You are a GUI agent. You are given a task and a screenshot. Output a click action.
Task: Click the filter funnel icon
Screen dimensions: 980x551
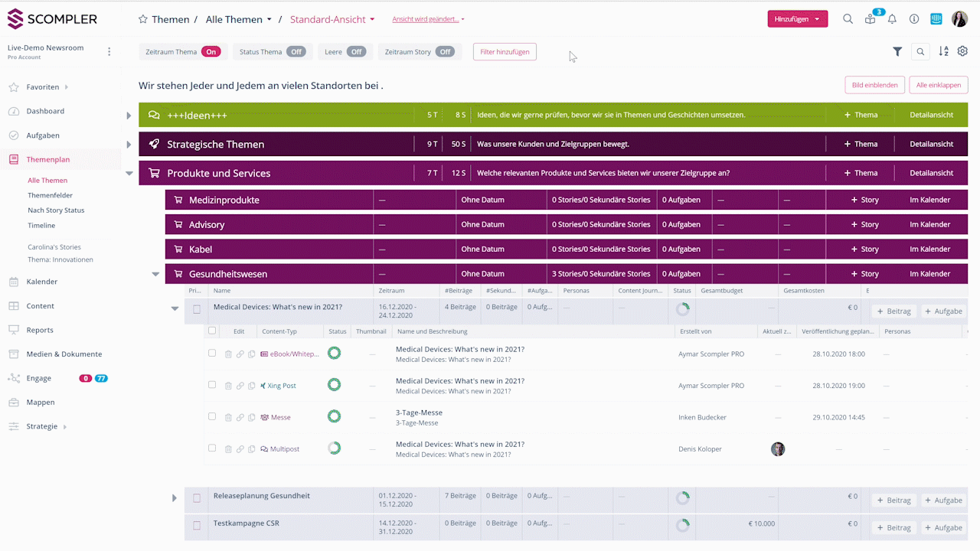(897, 51)
